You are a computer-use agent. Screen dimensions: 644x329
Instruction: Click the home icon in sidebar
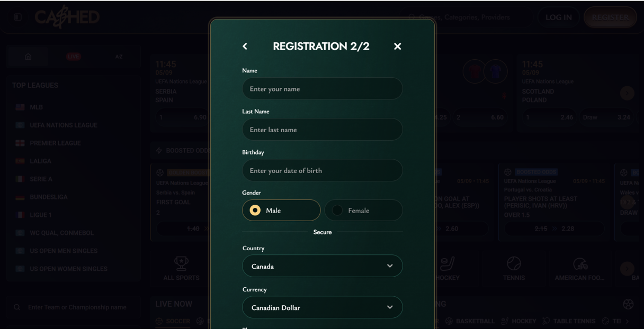coord(28,57)
